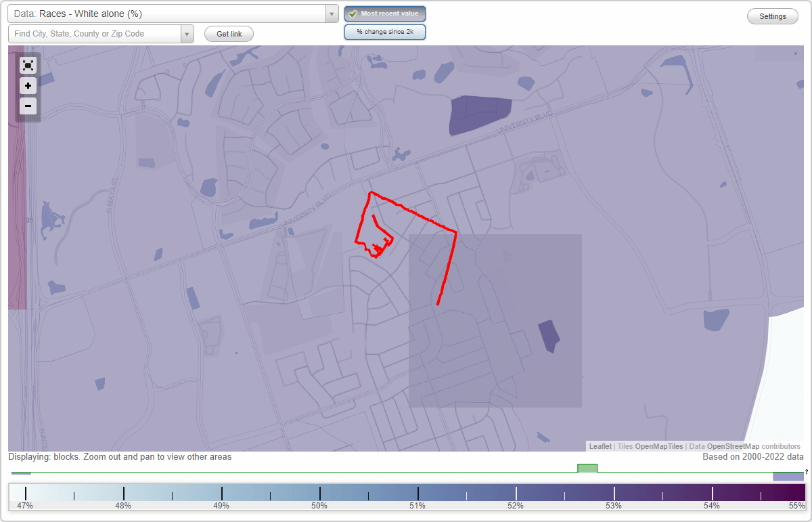The width and height of the screenshot is (812, 522).
Task: Toggle fullscreen map view icon
Action: (28, 65)
